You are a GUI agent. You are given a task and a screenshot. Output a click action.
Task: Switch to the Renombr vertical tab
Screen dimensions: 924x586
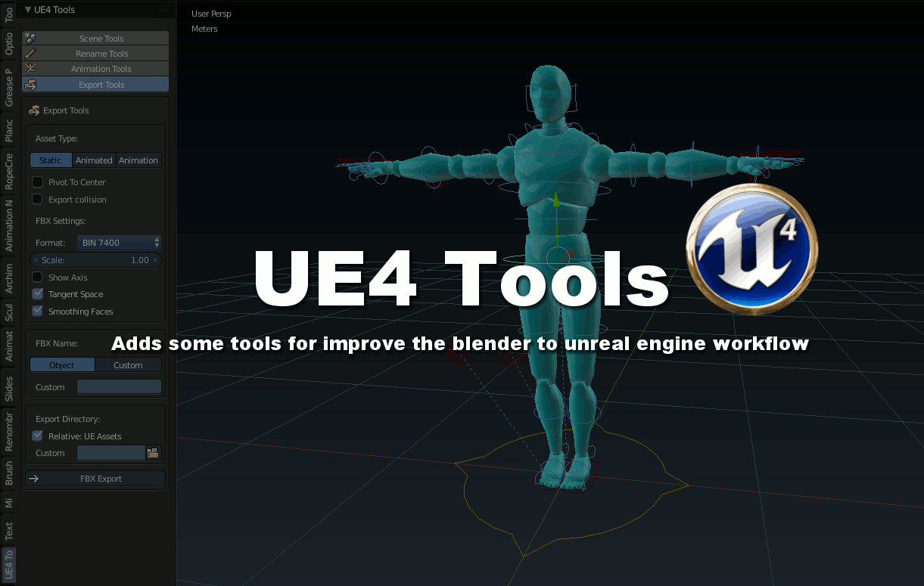tap(9, 432)
